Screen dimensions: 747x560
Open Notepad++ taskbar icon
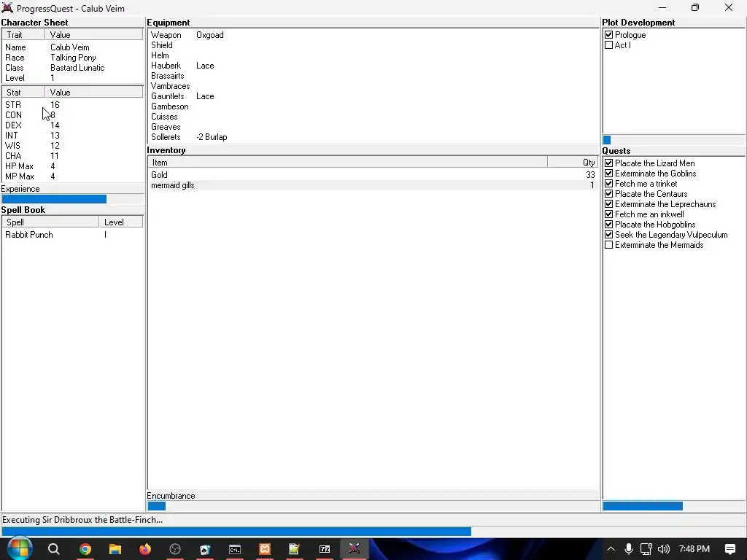(295, 549)
